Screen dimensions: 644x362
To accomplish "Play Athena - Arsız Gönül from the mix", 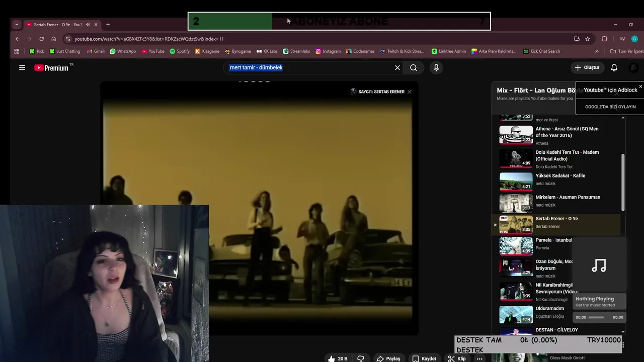I will 556,135.
